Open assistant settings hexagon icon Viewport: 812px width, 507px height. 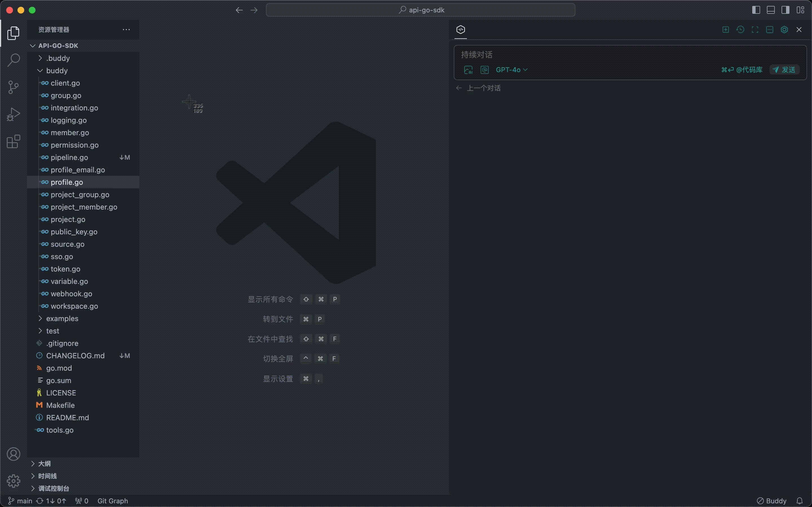784,30
